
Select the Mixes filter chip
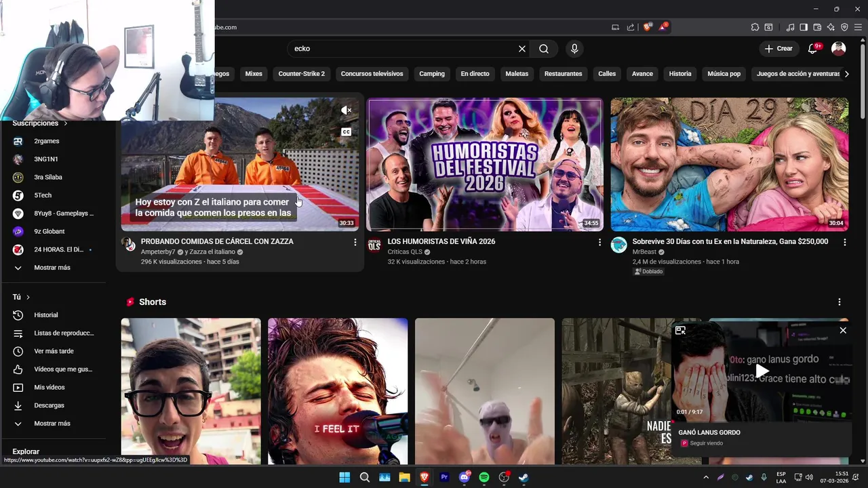[x=254, y=74]
